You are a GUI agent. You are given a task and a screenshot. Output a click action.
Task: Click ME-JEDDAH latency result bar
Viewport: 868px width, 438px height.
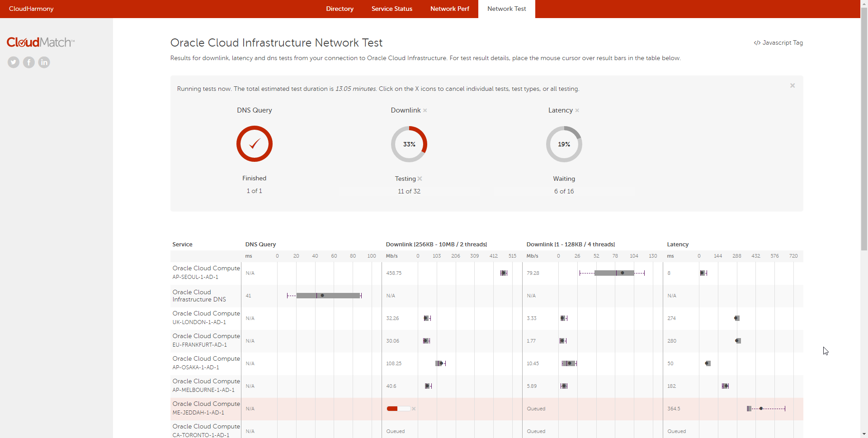(x=766, y=409)
